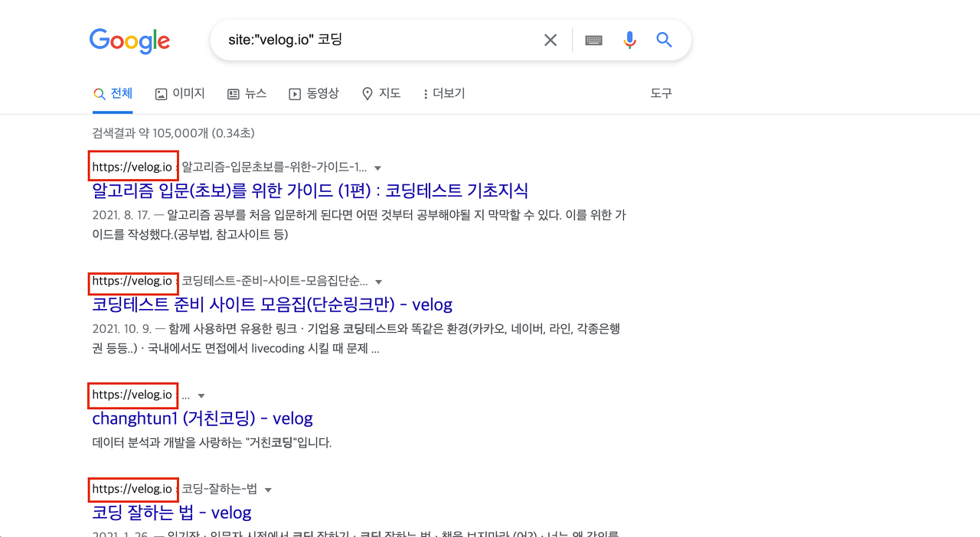This screenshot has height=537, width=980.
Task: Switch to the 뉴스 tab
Action: pos(247,93)
